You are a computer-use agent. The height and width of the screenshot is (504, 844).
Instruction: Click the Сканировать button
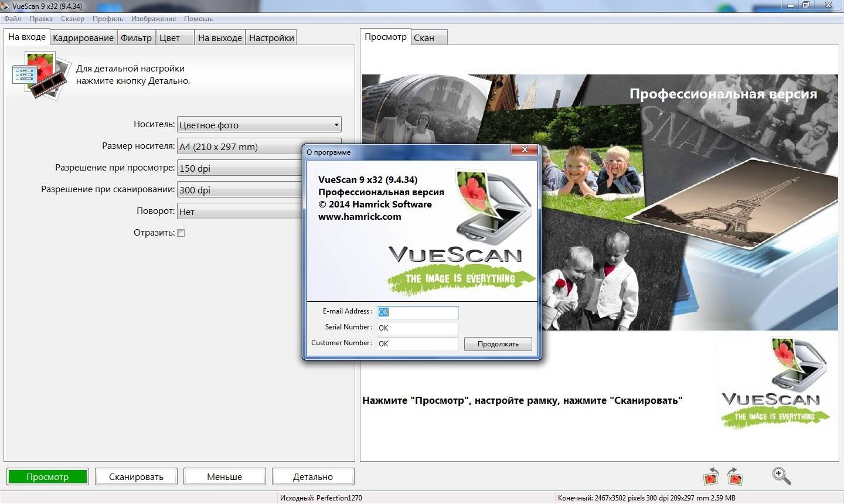(x=136, y=476)
